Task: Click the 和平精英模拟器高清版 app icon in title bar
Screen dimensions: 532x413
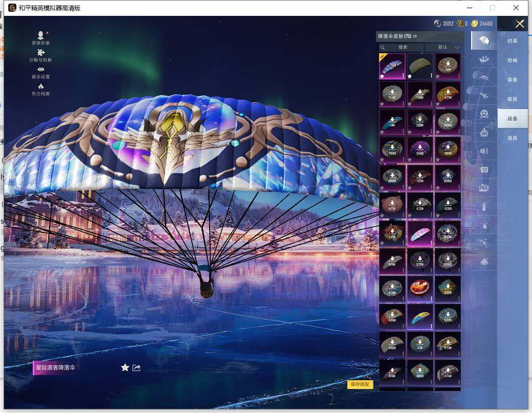Action: (x=12, y=8)
